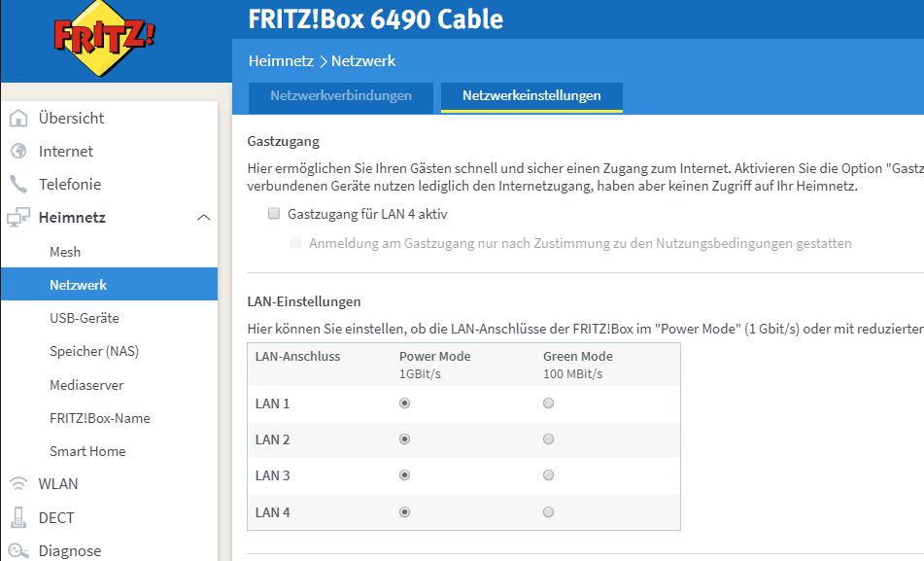Open the DECT menu

click(x=56, y=517)
